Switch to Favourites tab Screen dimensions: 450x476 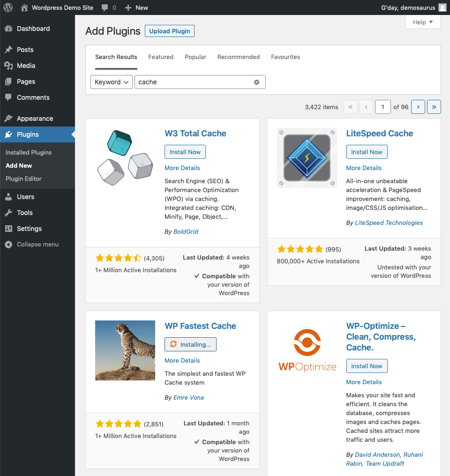285,57
